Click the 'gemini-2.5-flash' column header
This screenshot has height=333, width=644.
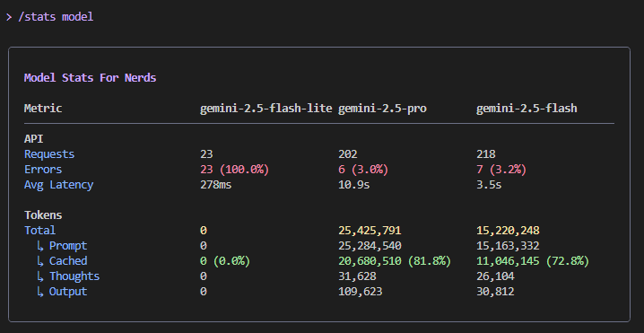(x=527, y=108)
